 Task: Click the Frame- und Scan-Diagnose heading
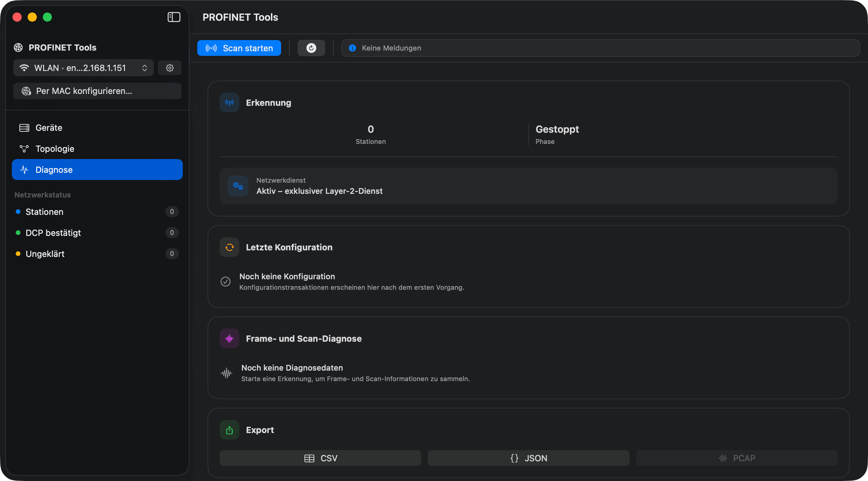[303, 339]
